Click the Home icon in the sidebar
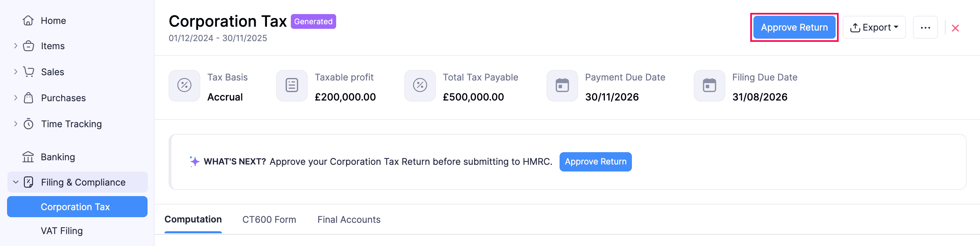The height and width of the screenshot is (246, 980). tap(29, 21)
